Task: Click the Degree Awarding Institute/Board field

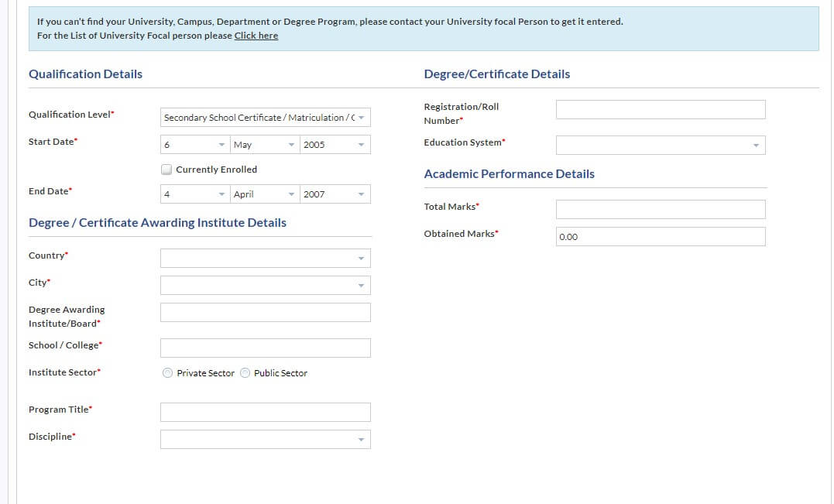Action: [x=265, y=313]
